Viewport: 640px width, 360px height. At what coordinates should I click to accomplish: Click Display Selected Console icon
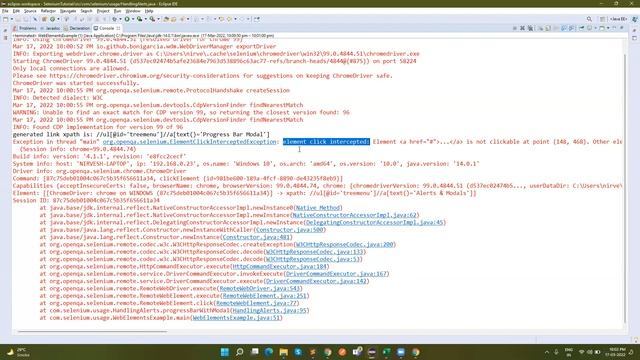(589, 28)
